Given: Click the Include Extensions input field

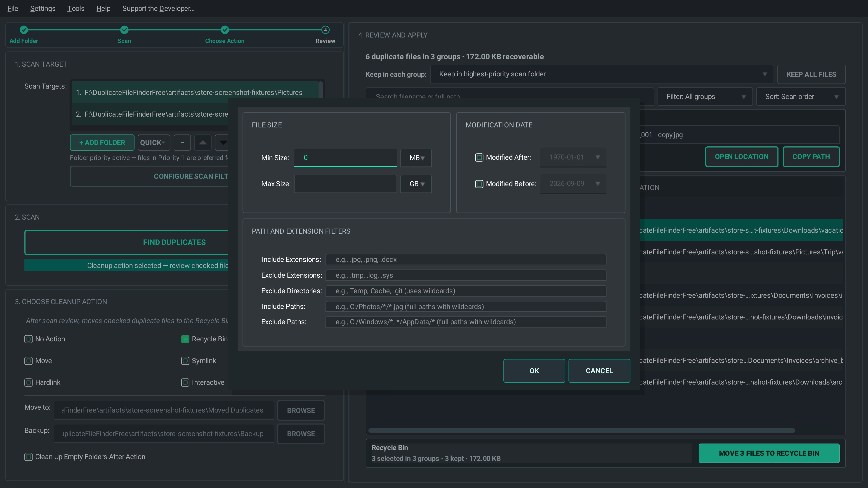Looking at the screenshot, I should (466, 260).
